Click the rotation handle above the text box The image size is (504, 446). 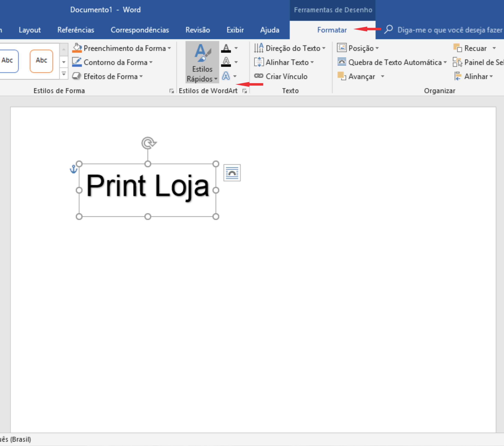pyautogui.click(x=148, y=143)
